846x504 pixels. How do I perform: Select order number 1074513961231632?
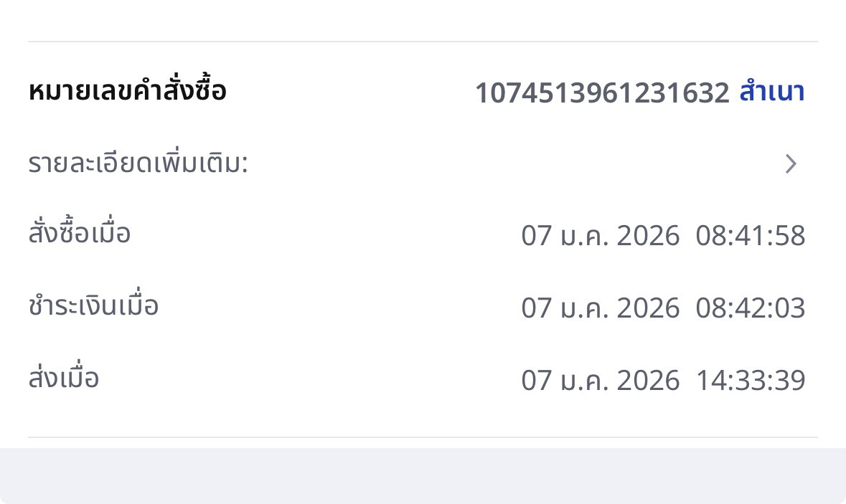[602, 93]
